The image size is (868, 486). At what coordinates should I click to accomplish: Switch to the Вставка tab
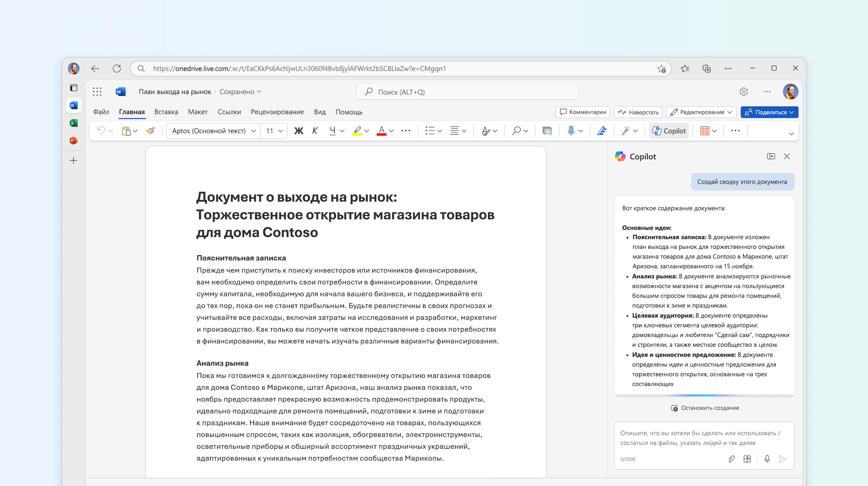click(x=166, y=112)
